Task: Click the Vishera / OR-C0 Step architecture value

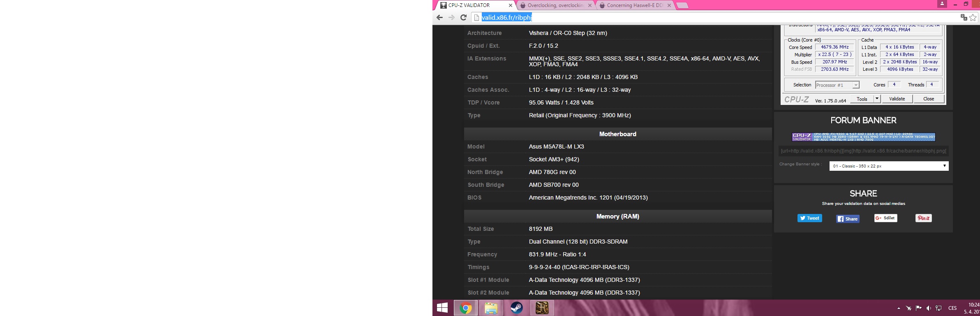Action: 568,33
